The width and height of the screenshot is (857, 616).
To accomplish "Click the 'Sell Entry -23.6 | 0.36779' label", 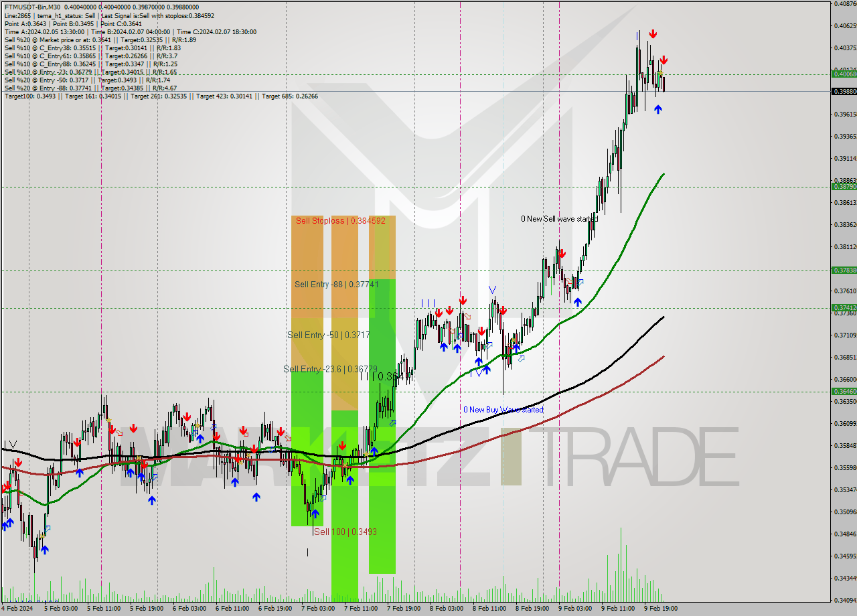I will [x=331, y=369].
